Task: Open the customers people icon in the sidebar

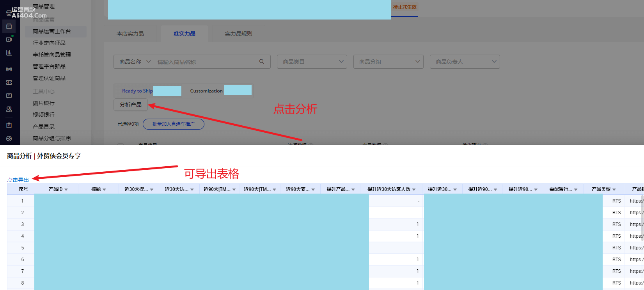Action: click(9, 109)
